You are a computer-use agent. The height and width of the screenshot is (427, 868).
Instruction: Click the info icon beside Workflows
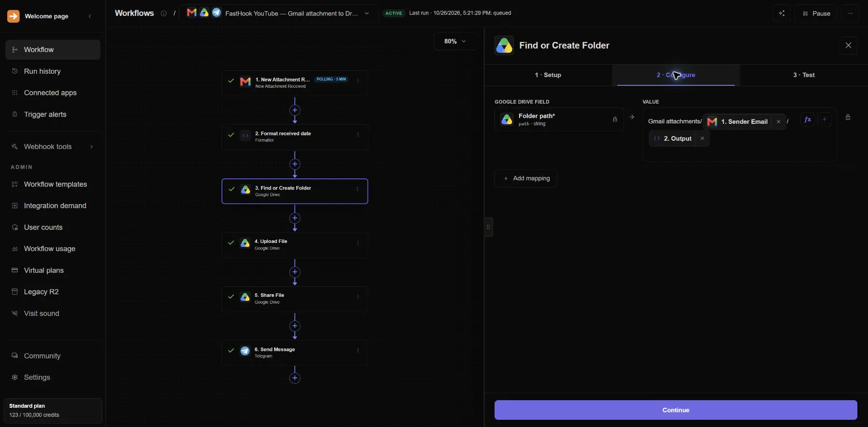coord(164,13)
